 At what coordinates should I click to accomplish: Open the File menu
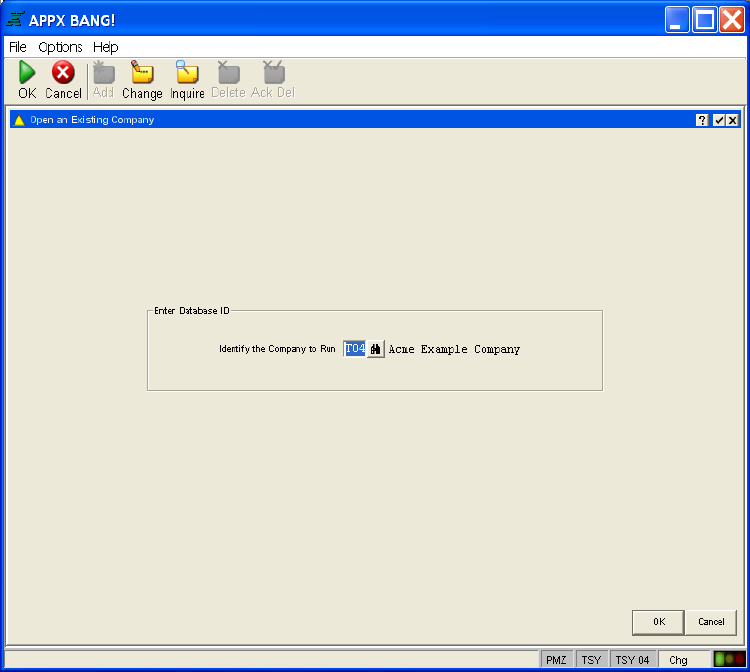coord(18,47)
